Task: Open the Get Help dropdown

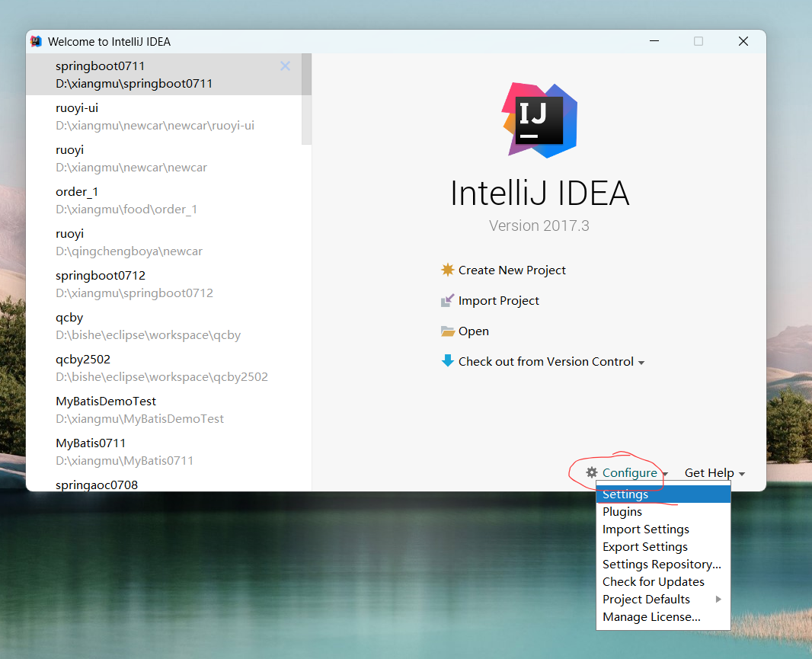Action: tap(714, 473)
